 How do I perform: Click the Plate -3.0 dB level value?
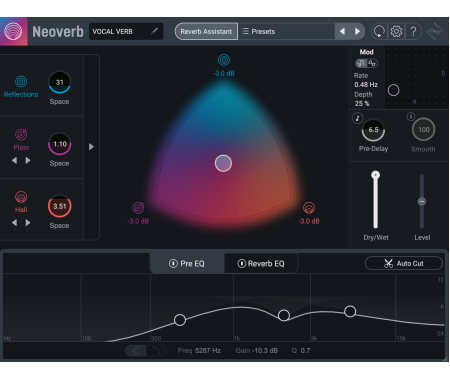[x=138, y=221]
